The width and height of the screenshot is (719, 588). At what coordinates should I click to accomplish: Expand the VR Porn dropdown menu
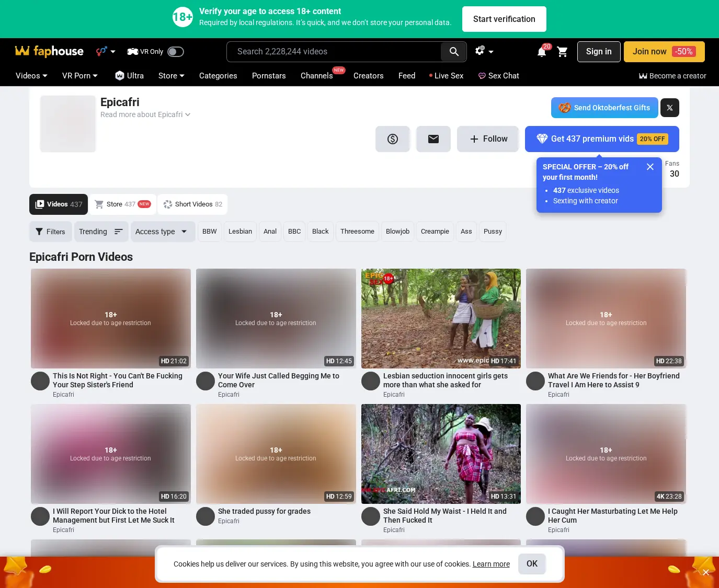80,76
